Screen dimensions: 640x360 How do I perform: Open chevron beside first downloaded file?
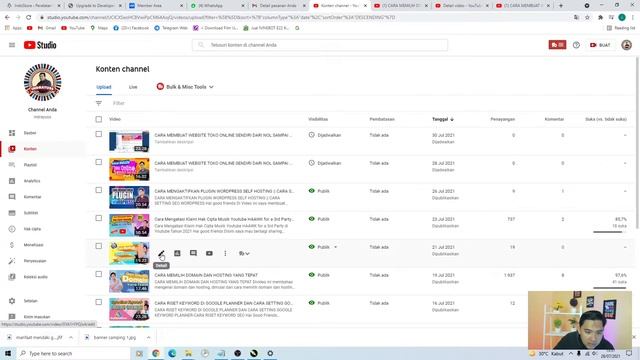[71, 338]
